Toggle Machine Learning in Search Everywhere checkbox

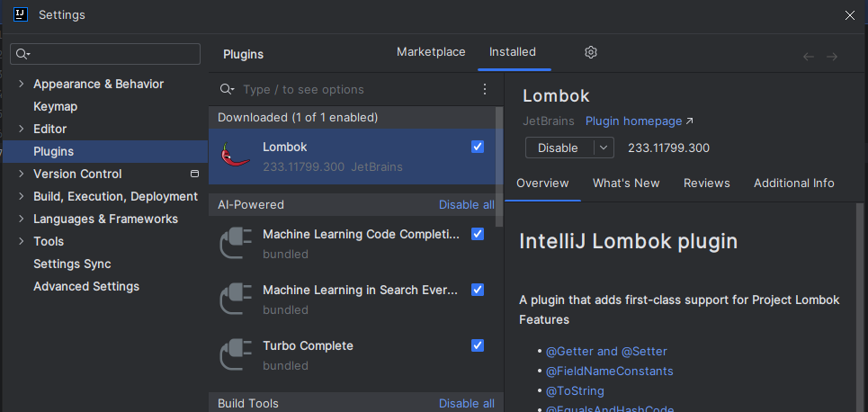pyautogui.click(x=478, y=290)
